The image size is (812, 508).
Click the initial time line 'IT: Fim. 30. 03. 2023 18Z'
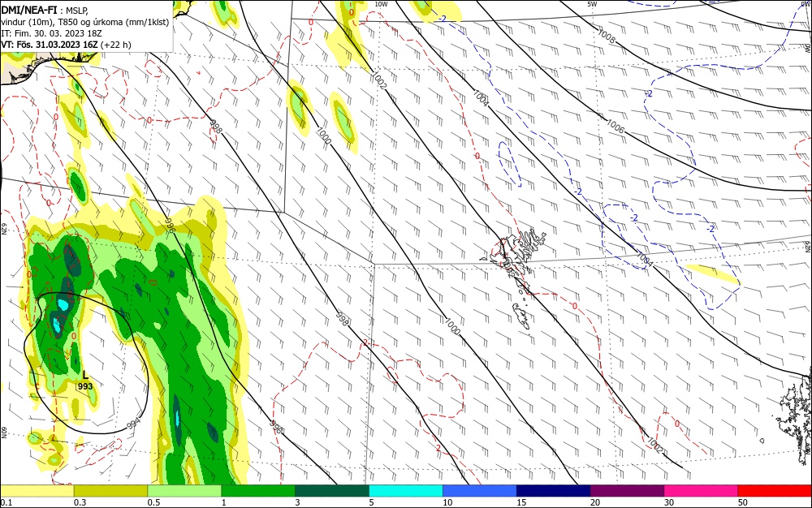click(50, 33)
